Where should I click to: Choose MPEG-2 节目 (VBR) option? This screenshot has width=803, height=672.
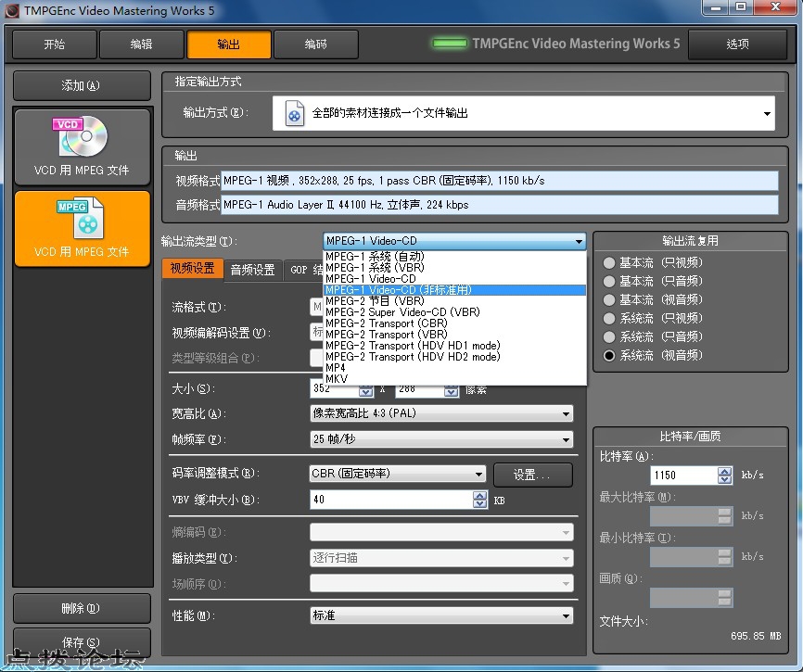tap(454, 301)
